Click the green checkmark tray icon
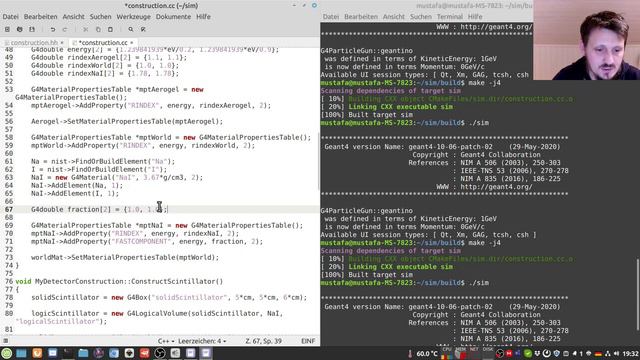Viewport: 640px width, 360px height. (528, 353)
